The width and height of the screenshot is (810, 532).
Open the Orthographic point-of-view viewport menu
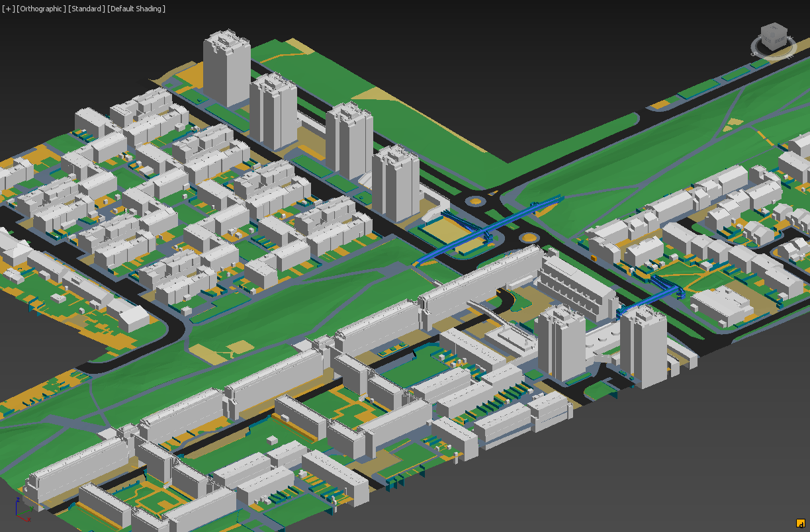click(41, 9)
